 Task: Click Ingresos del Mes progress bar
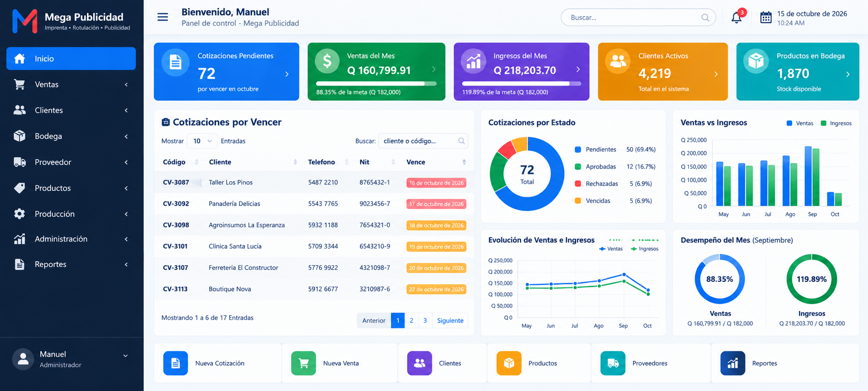(522, 84)
